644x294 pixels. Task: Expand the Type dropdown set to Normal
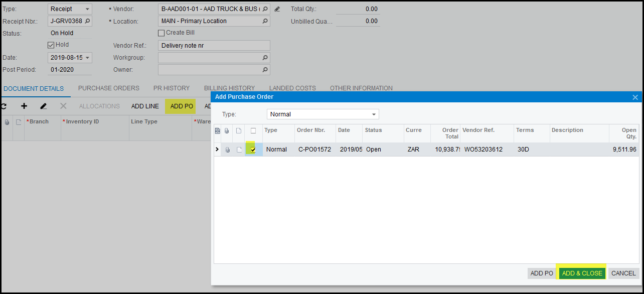pyautogui.click(x=374, y=114)
